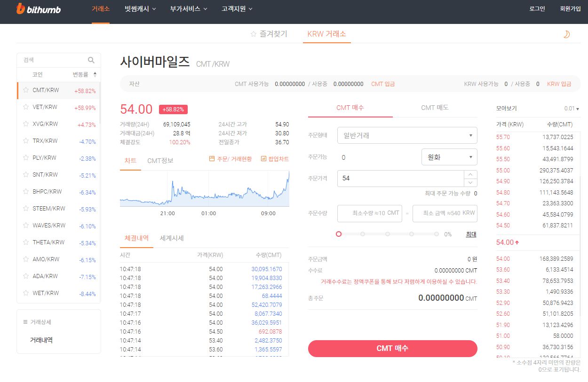
Task: Open 주문/거래현황 order status
Action: coord(230,159)
